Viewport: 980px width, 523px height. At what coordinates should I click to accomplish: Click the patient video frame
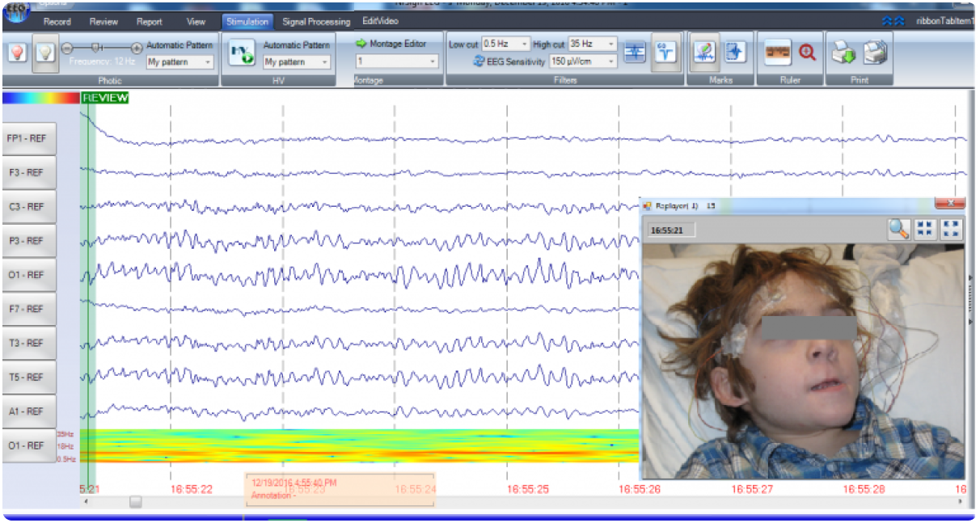[803, 361]
